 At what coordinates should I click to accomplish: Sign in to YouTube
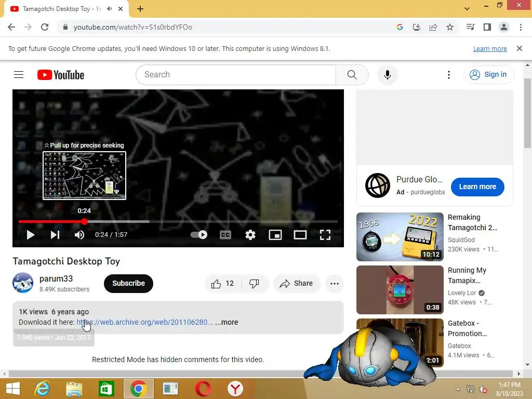click(x=488, y=75)
